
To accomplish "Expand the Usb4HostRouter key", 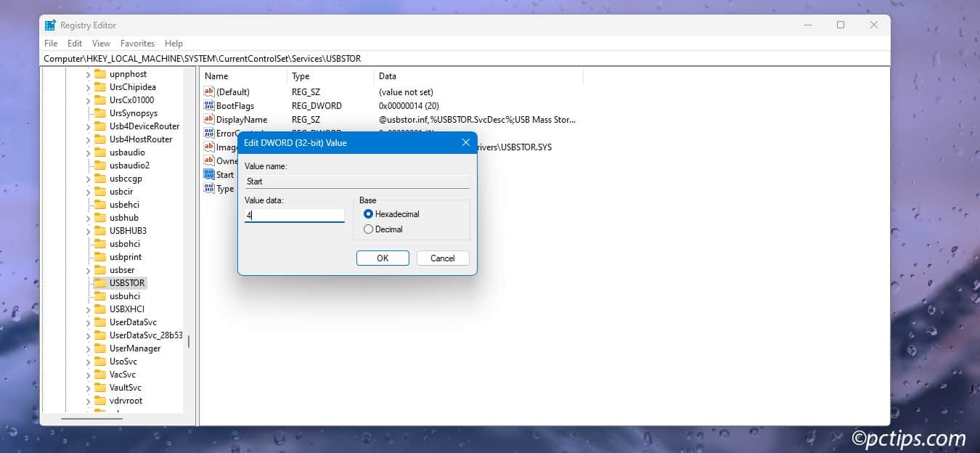I will [x=88, y=139].
